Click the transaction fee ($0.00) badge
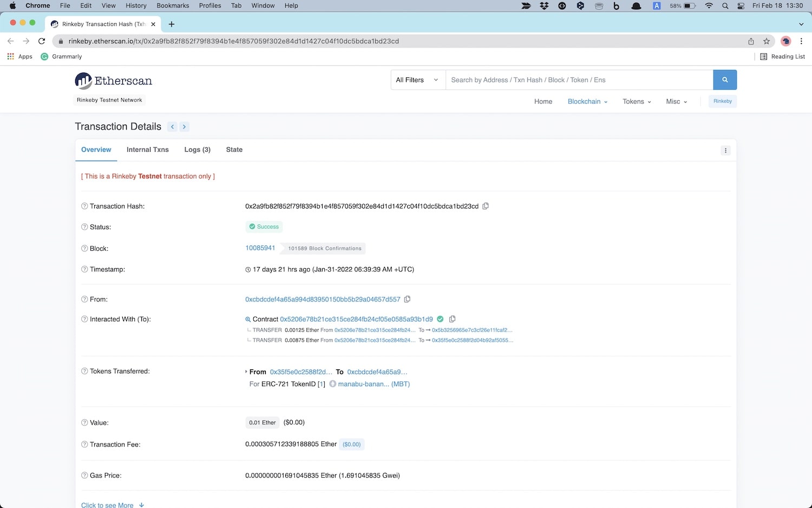Screen dimensions: 812x508 pyautogui.click(x=351, y=444)
